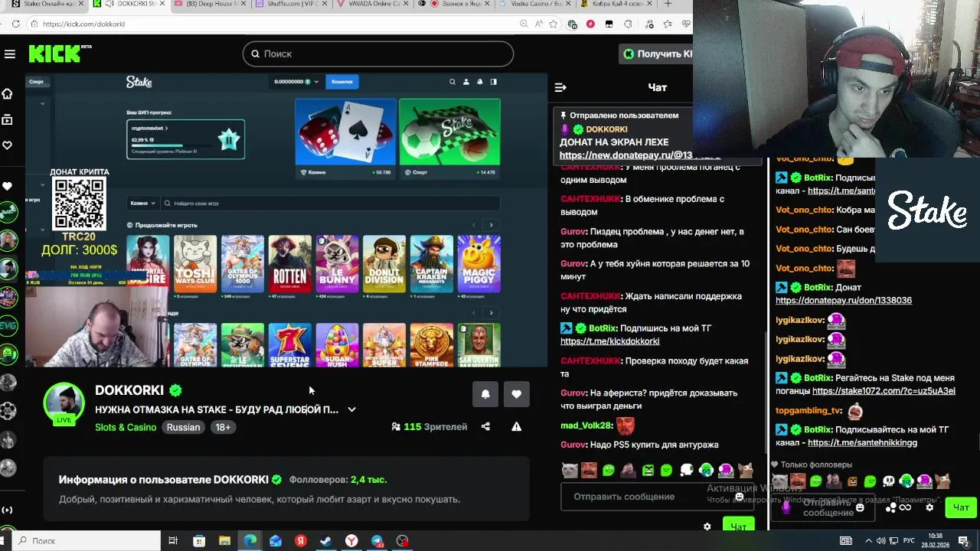Click the Russian language tag
Image resolution: width=980 pixels, height=551 pixels.
pyautogui.click(x=184, y=427)
